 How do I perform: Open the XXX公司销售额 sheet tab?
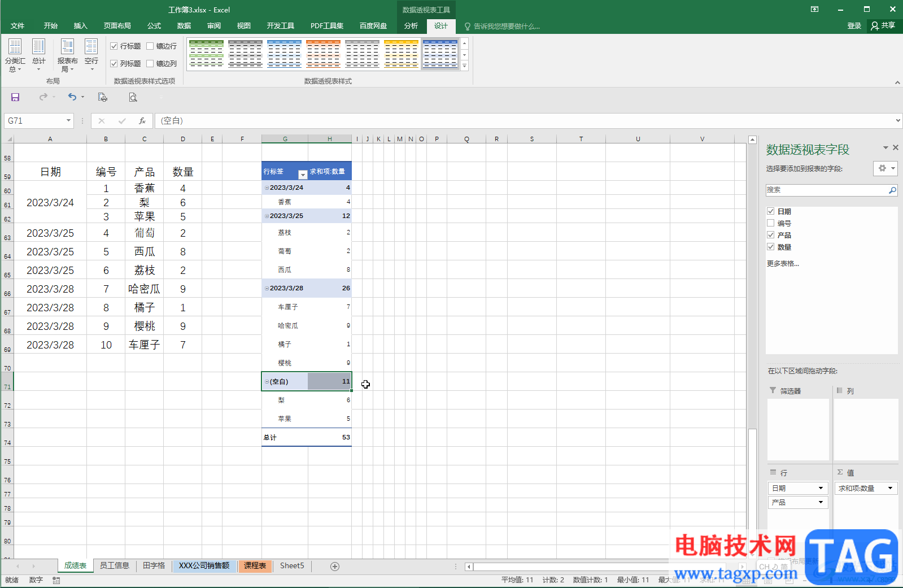204,566
